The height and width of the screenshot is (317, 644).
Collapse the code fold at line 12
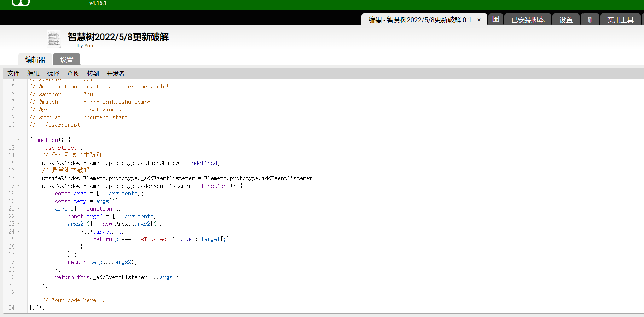18,140
